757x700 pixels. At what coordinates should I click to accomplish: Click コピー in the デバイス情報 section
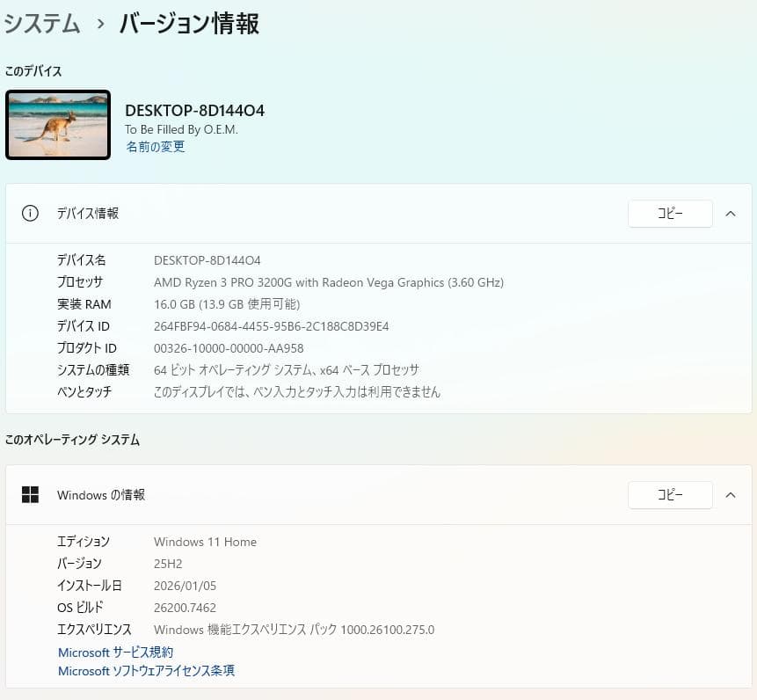coord(670,213)
